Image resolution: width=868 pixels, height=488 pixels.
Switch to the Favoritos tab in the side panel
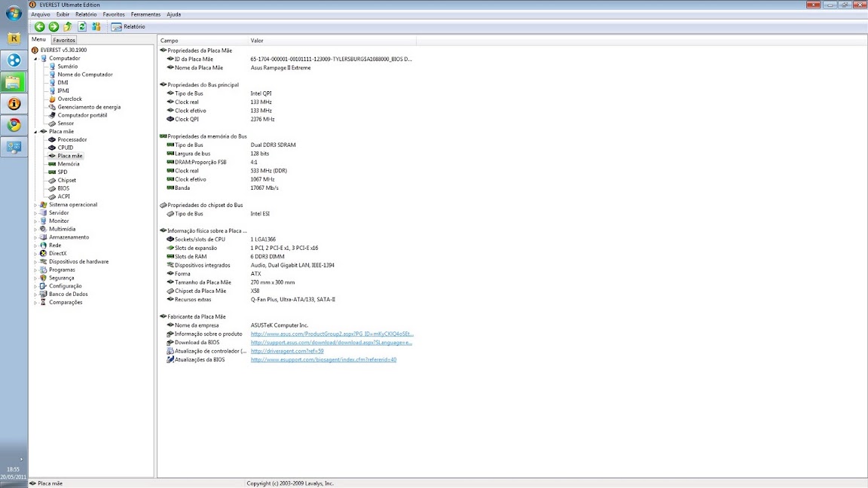click(64, 40)
